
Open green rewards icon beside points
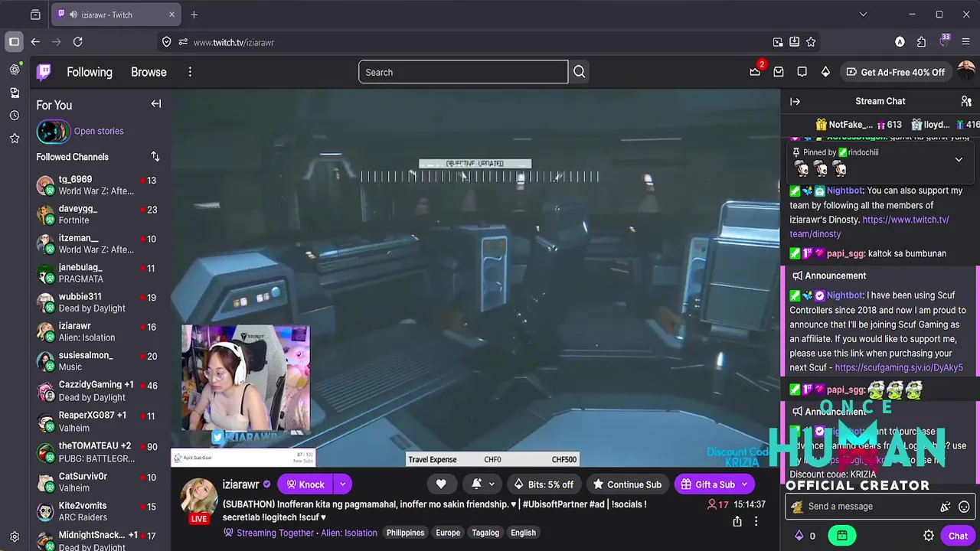842,536
